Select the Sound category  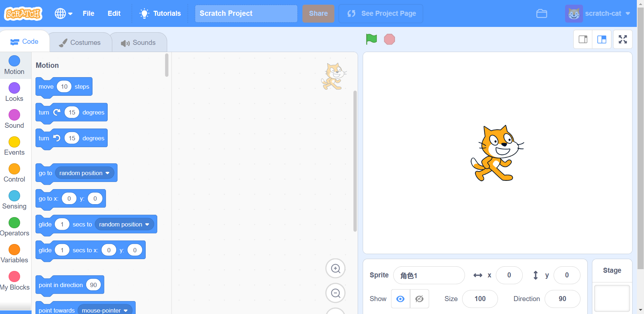(x=14, y=119)
